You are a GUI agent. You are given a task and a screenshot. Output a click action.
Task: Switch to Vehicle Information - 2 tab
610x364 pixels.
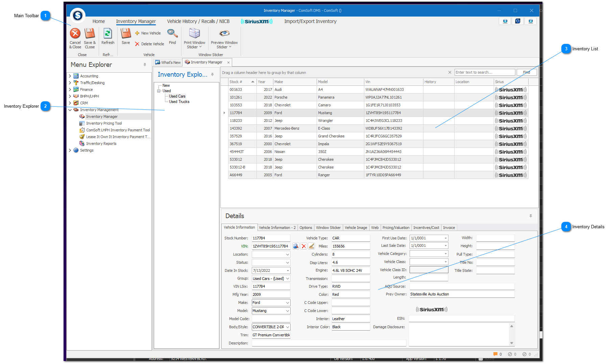coord(277,228)
